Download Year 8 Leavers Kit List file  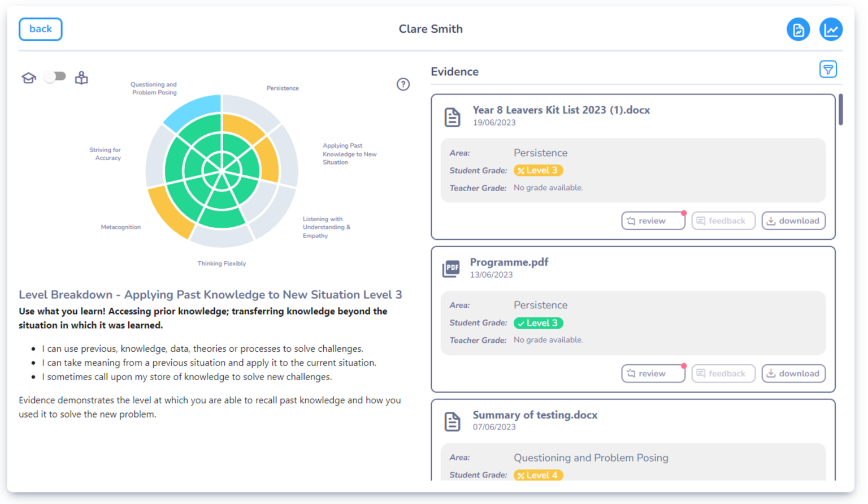click(x=793, y=221)
